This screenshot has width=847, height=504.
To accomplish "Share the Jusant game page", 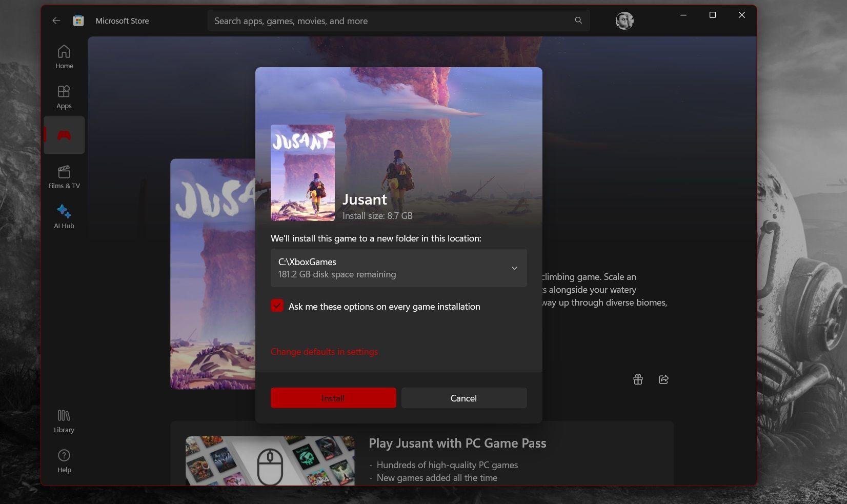I will [663, 379].
